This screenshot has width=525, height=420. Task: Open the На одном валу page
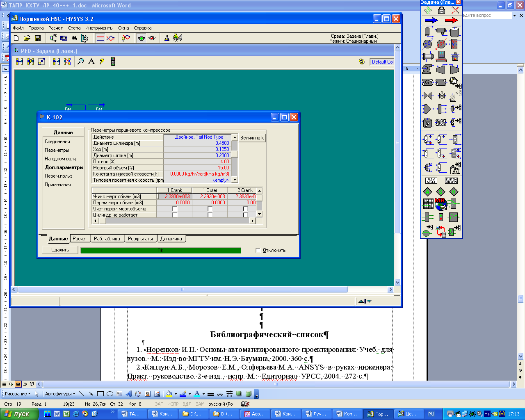[60, 159]
